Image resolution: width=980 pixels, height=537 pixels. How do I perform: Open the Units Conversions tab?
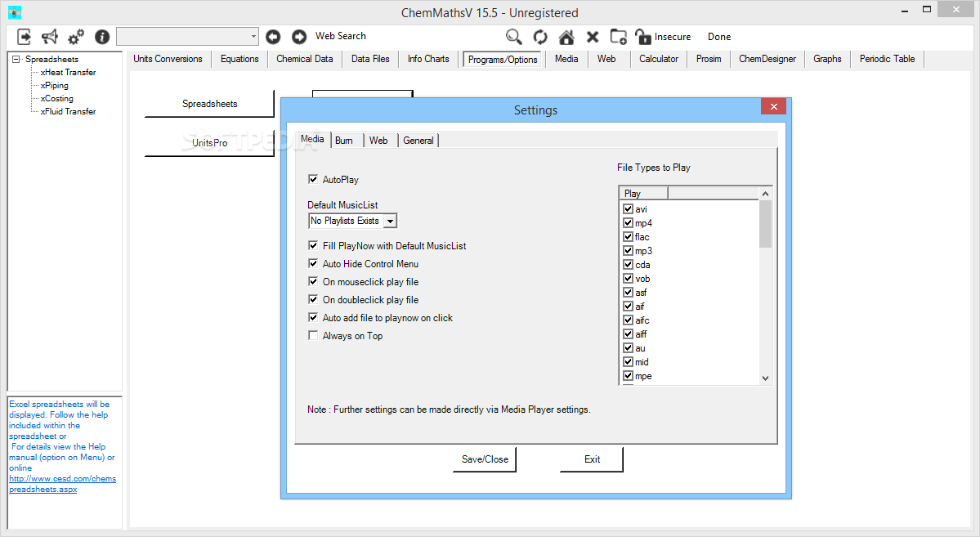tap(168, 59)
